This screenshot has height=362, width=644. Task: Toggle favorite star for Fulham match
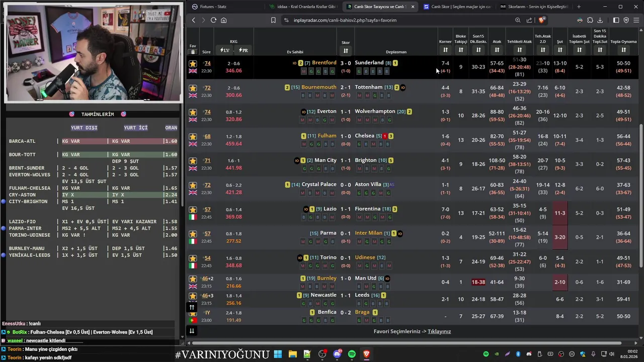click(193, 136)
